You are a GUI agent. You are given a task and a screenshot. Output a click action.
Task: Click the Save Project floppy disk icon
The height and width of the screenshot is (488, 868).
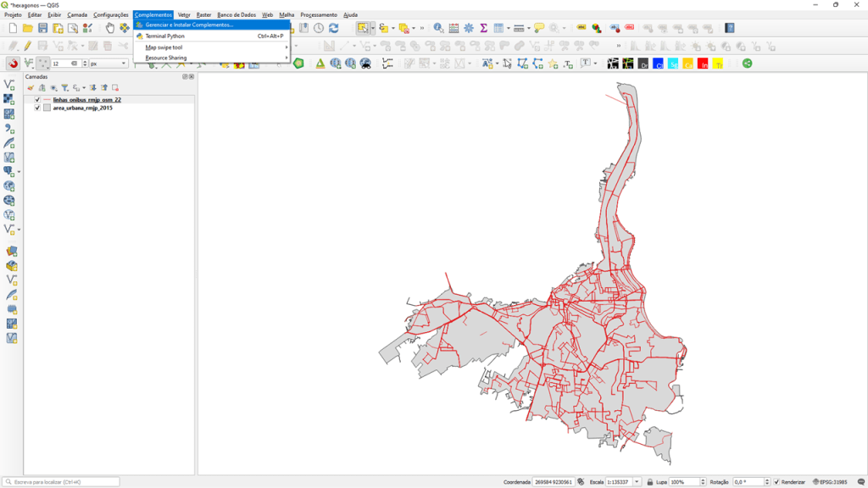[42, 28]
